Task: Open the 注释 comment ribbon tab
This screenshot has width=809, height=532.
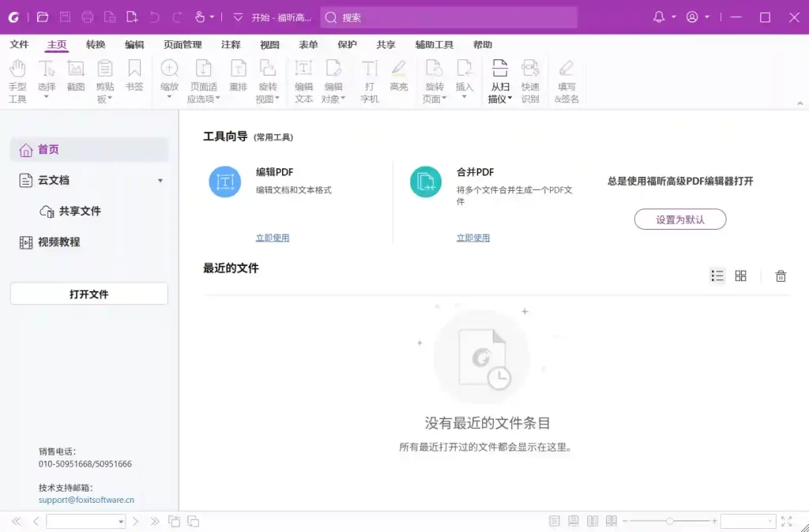Action: click(231, 45)
